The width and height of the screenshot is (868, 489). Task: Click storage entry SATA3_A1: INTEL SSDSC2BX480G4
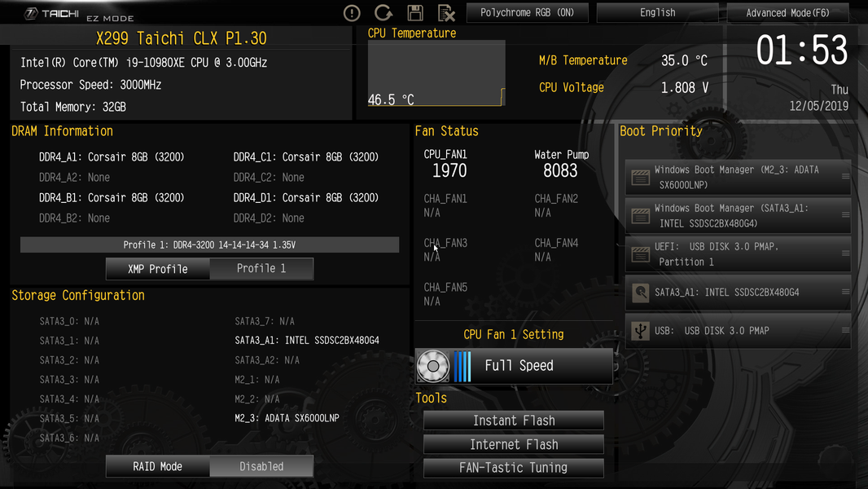click(x=307, y=341)
